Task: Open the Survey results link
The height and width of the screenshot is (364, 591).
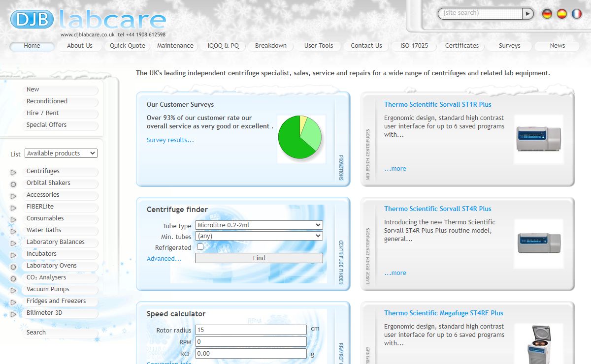Action: [x=170, y=140]
